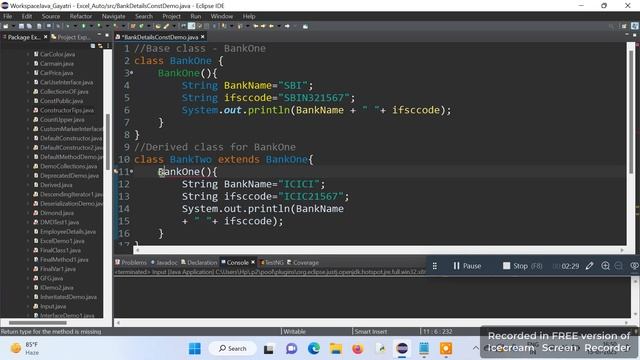Open the Window menu
This screenshot has width=640, height=360.
tap(222, 16)
